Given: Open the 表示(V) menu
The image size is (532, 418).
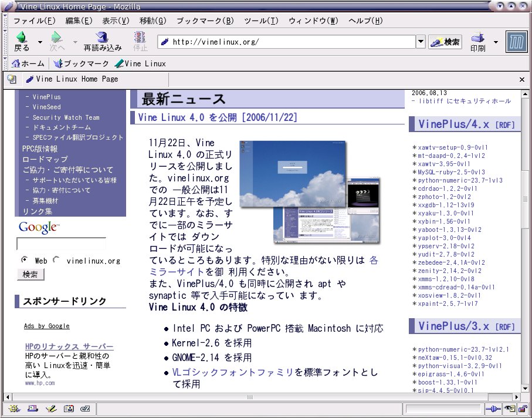Looking at the screenshot, I should pyautogui.click(x=116, y=21).
